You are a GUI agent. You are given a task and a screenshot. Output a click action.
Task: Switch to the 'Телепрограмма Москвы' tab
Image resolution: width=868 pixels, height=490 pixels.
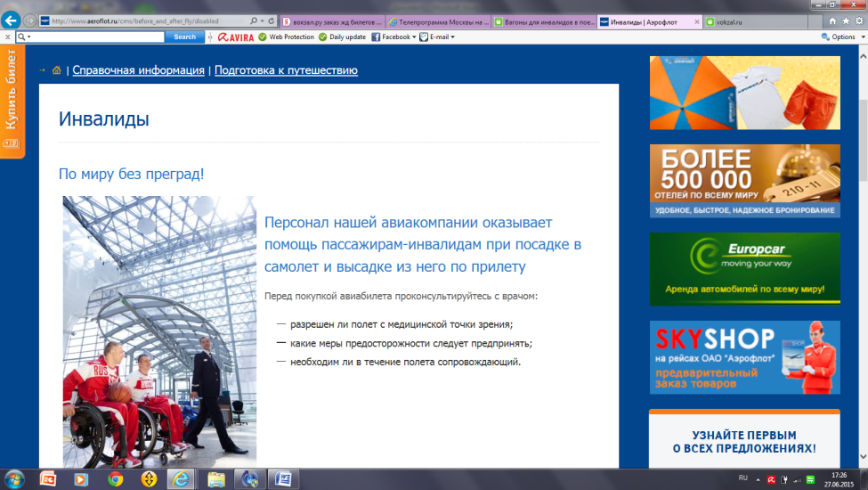click(438, 22)
